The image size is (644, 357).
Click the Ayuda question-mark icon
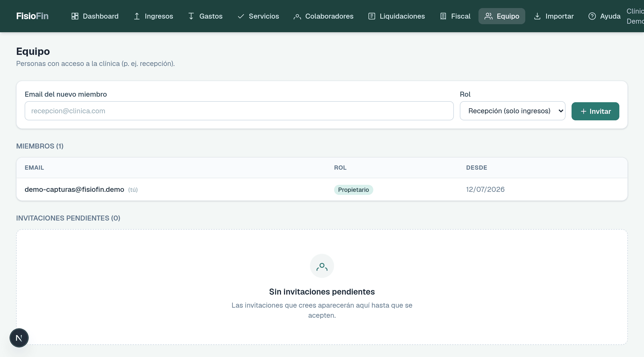point(592,16)
